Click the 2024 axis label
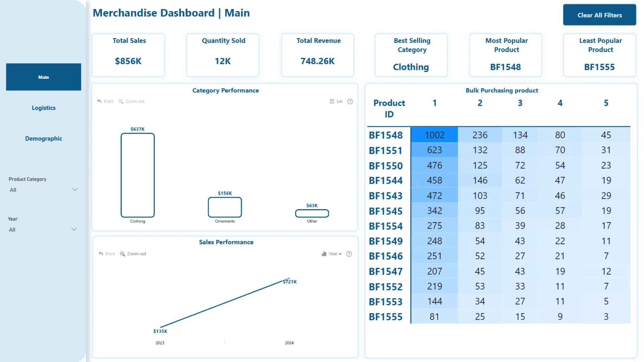The width and height of the screenshot is (644, 362). coord(289,343)
